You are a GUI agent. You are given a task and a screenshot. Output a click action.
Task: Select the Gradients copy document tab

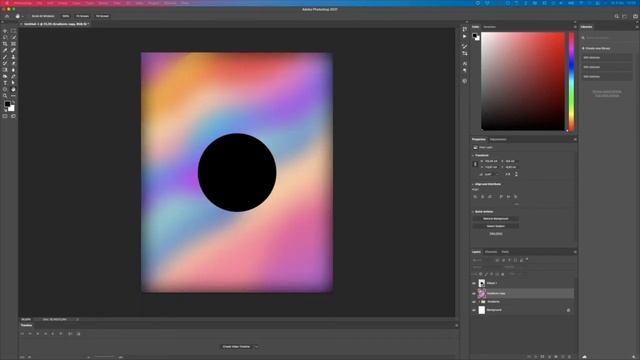pos(55,24)
